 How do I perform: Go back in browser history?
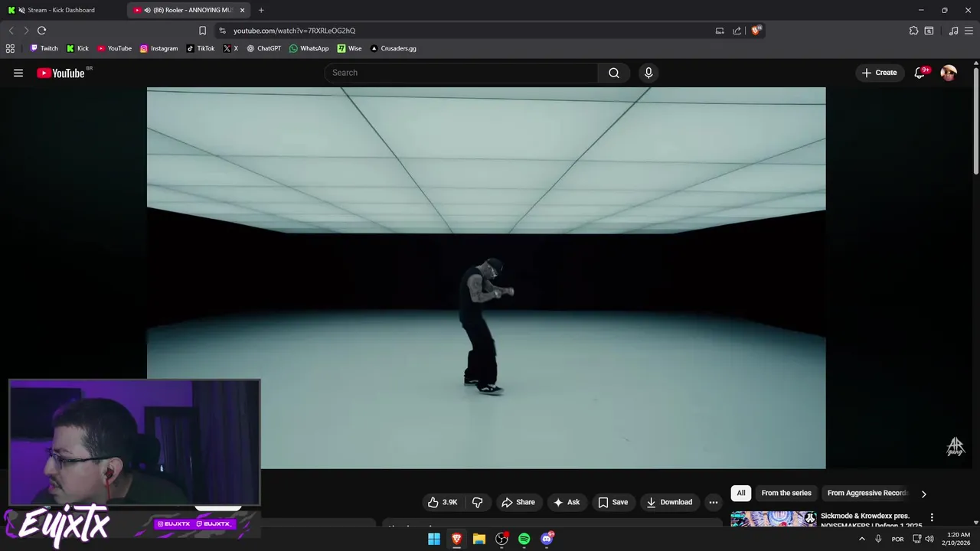click(x=11, y=31)
